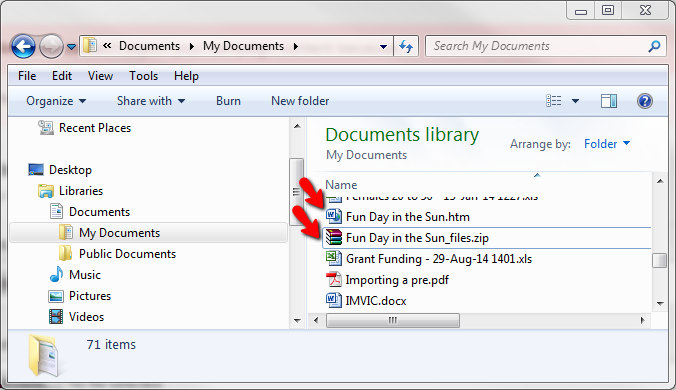This screenshot has height=390, width=676.
Task: Open the Organize dropdown
Action: coord(56,101)
